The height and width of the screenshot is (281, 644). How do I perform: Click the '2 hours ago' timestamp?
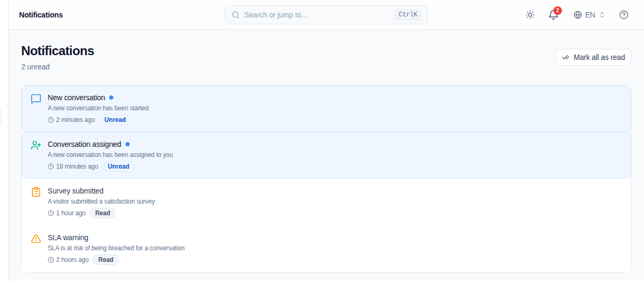click(73, 260)
